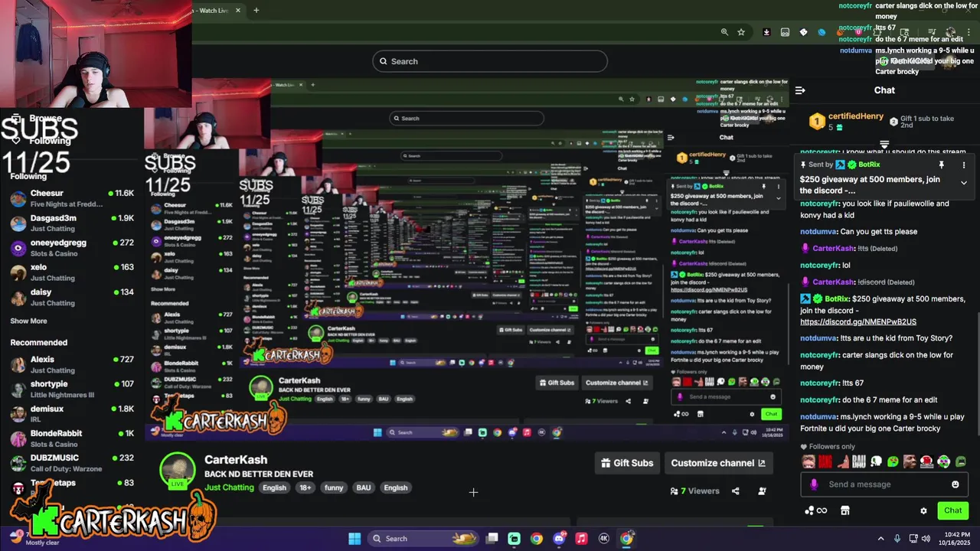Select the Patrick star emote in emote row
This screenshot has height=551, width=980.
(841, 461)
